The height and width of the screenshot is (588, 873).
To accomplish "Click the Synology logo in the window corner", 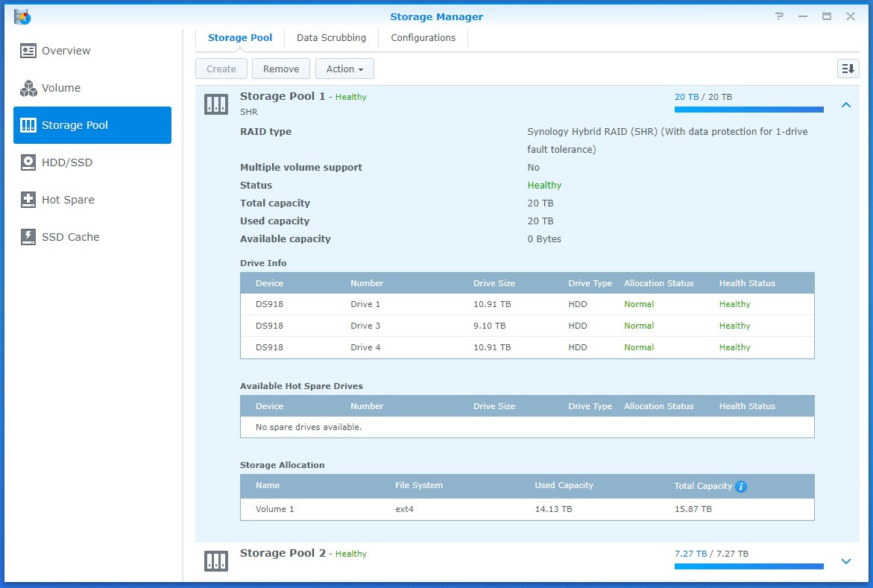I will pos(22,16).
